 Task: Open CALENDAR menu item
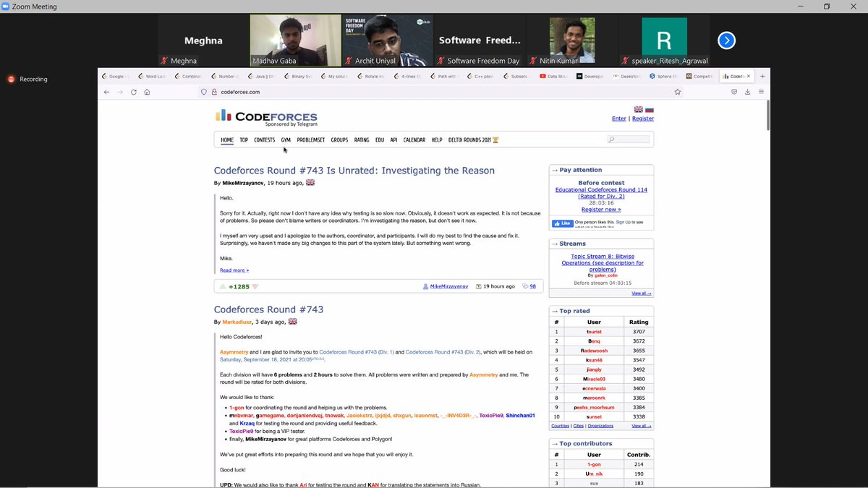pyautogui.click(x=414, y=140)
